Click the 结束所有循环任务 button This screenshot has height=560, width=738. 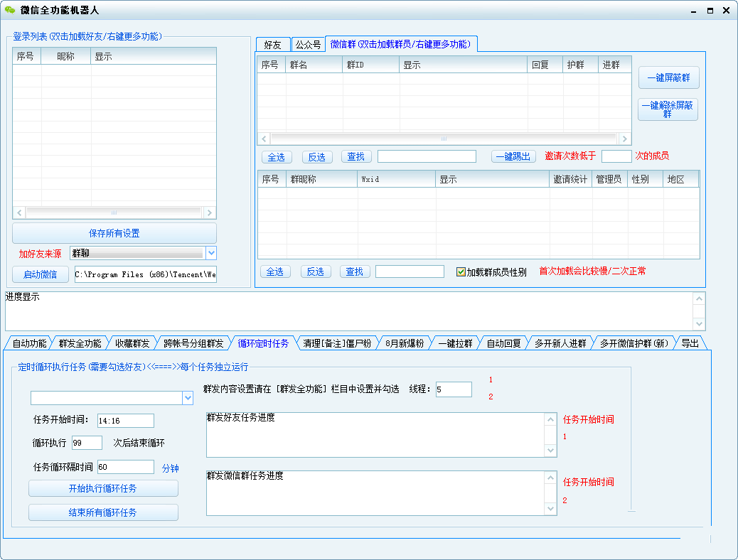(103, 512)
